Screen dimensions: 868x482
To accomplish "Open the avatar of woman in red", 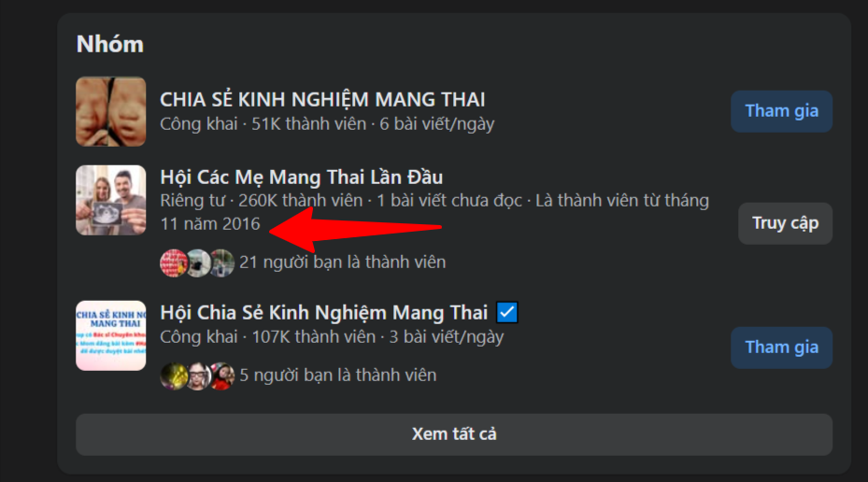I will pyautogui.click(x=222, y=376).
